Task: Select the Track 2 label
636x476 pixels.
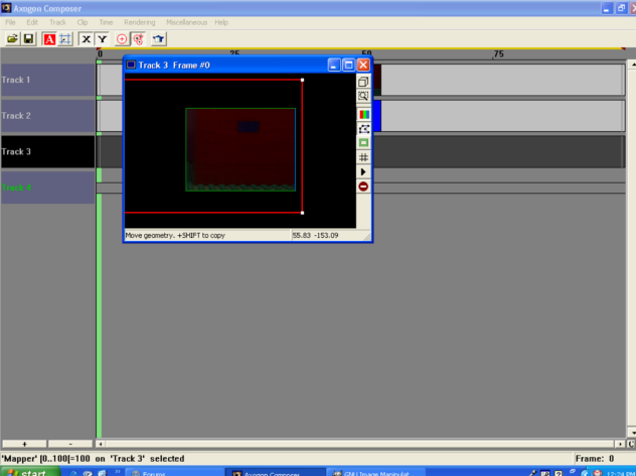Action: pyautogui.click(x=47, y=116)
